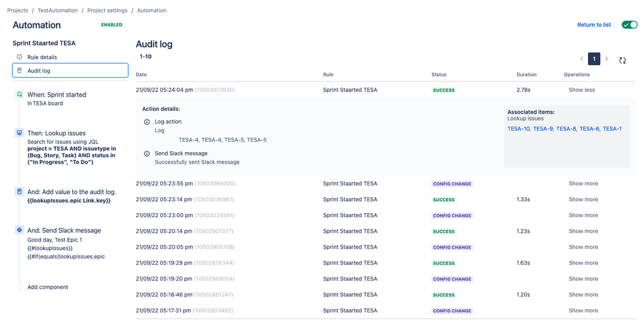
Task: Open 'And: Send Slack message' step
Action: [x=64, y=230]
